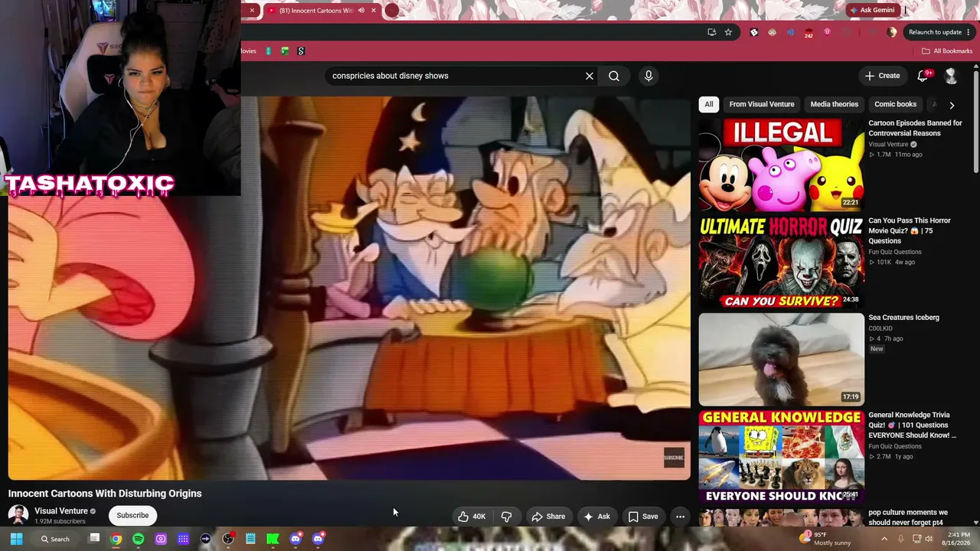Open the Chrome profile avatar
This screenshot has width=980, height=551.
[x=891, y=32]
